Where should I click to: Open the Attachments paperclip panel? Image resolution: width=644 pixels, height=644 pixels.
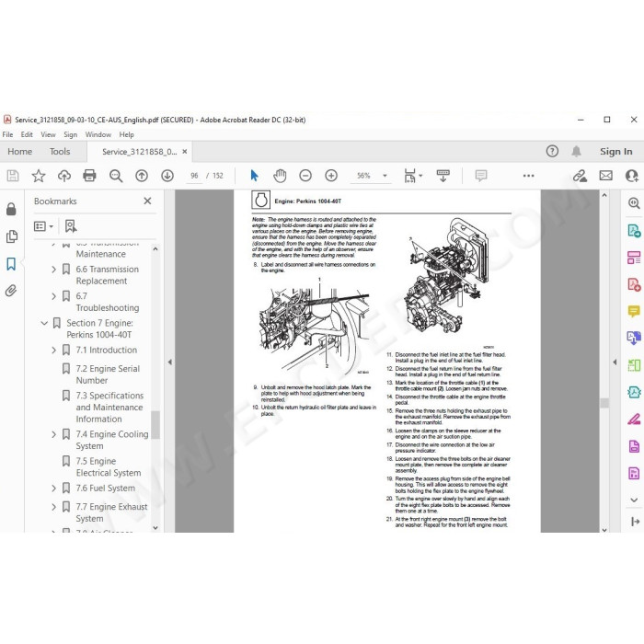coord(11,291)
